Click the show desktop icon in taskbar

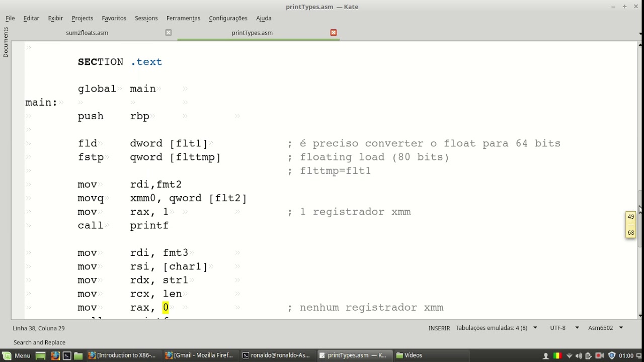[x=41, y=355]
